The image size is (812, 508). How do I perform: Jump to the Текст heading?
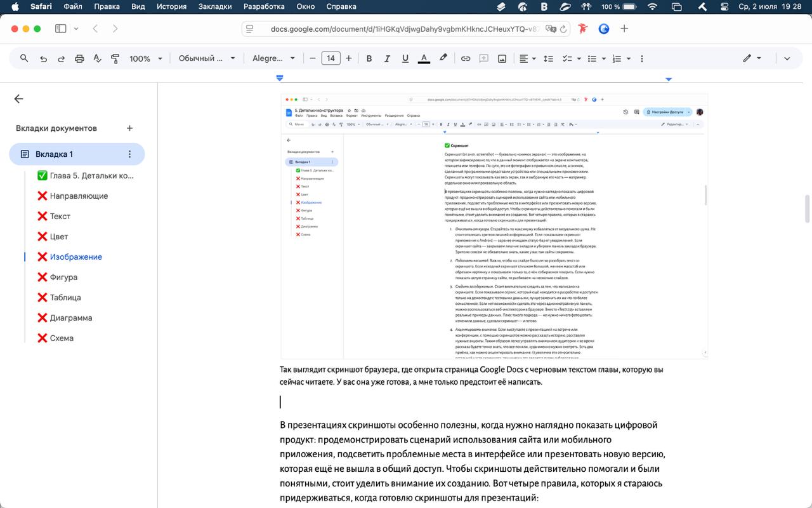54,217
